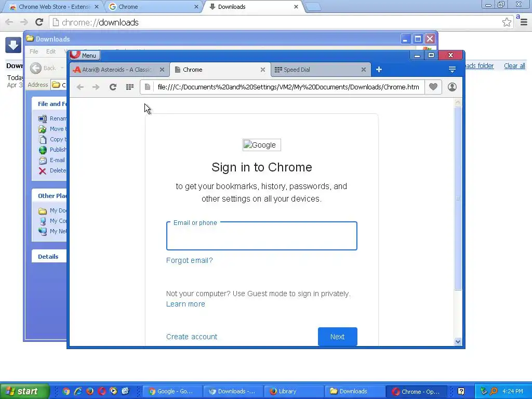Expand the Details panel in Explorer

tap(48, 257)
